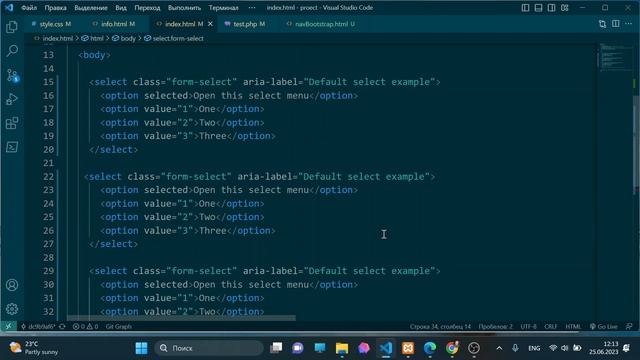Start Go Live server
This screenshot has width=640, height=360.
(x=604, y=327)
